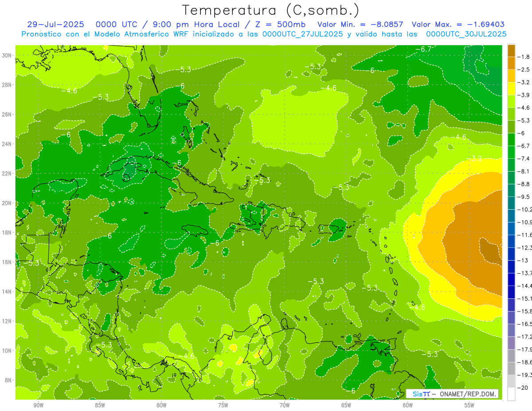This screenshot has height=411, width=532.
Task: Click the '28N' latitude axis label
Action: pos(8,85)
